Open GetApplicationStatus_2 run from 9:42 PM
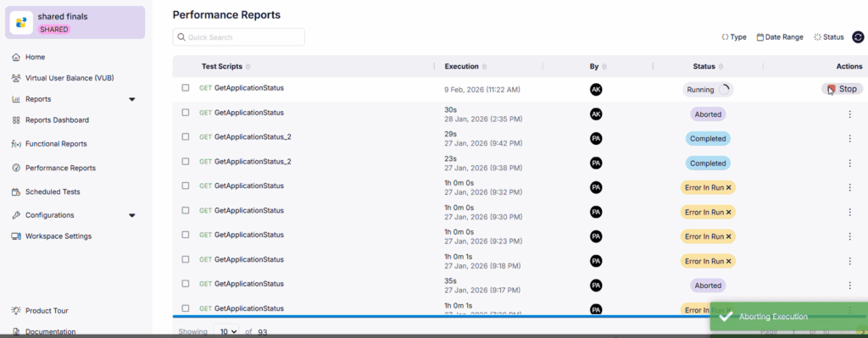 click(253, 136)
